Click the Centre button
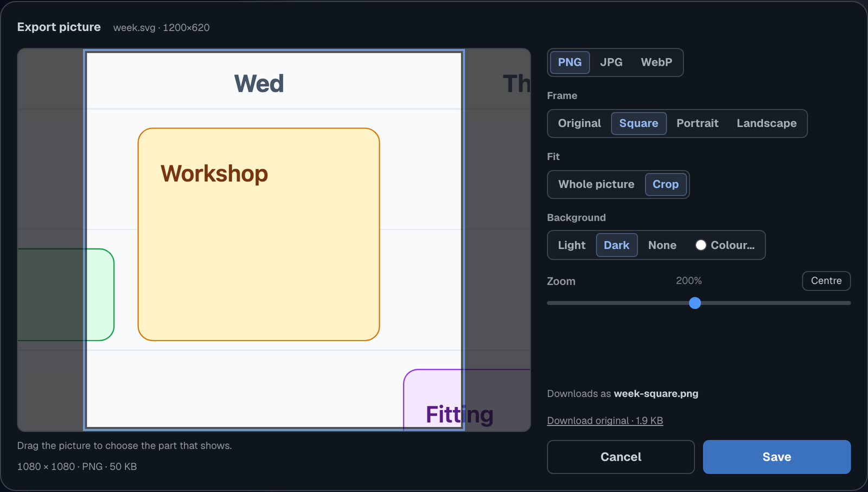 [826, 281]
